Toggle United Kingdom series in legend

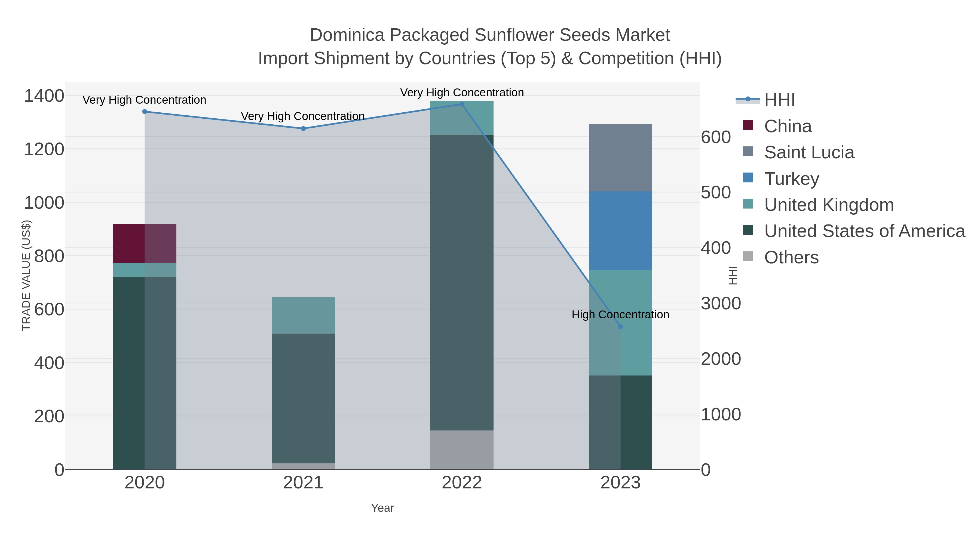pyautogui.click(x=818, y=205)
